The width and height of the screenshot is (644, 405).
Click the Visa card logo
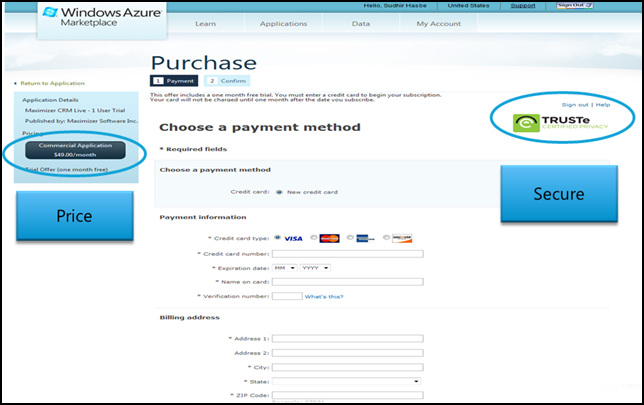coord(293,239)
